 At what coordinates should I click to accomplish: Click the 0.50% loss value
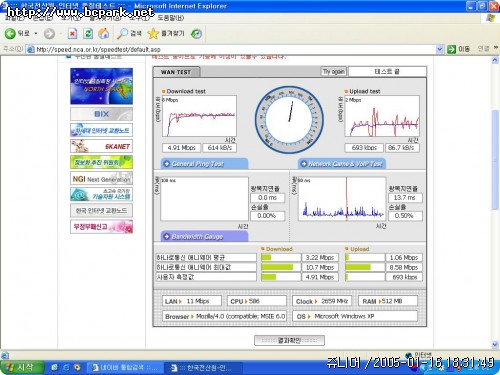click(x=405, y=216)
